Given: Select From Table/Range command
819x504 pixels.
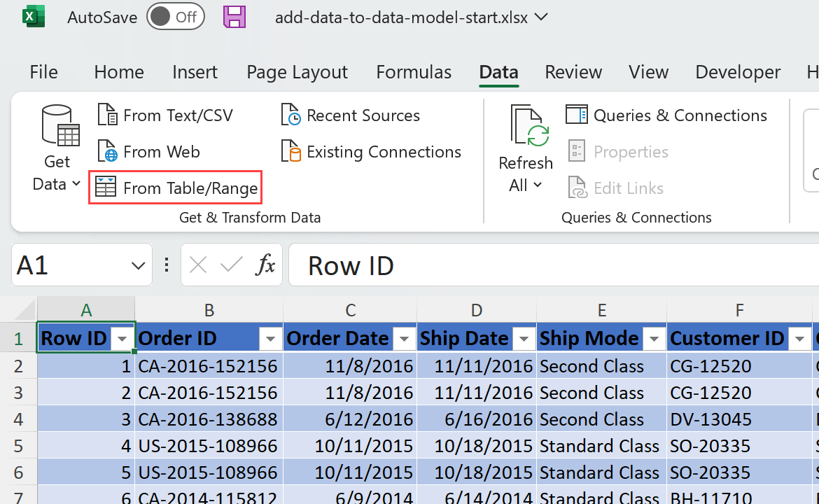Looking at the screenshot, I should (176, 188).
